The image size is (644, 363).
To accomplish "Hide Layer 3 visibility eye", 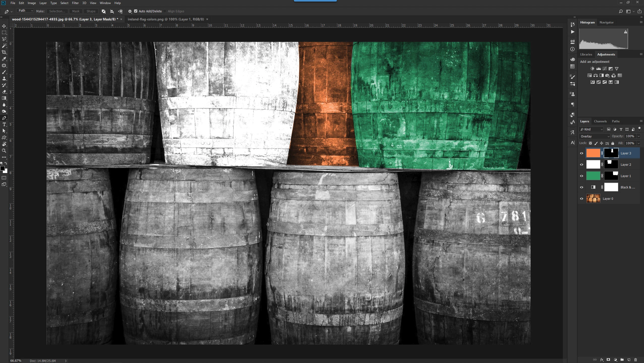I will [x=581, y=153].
